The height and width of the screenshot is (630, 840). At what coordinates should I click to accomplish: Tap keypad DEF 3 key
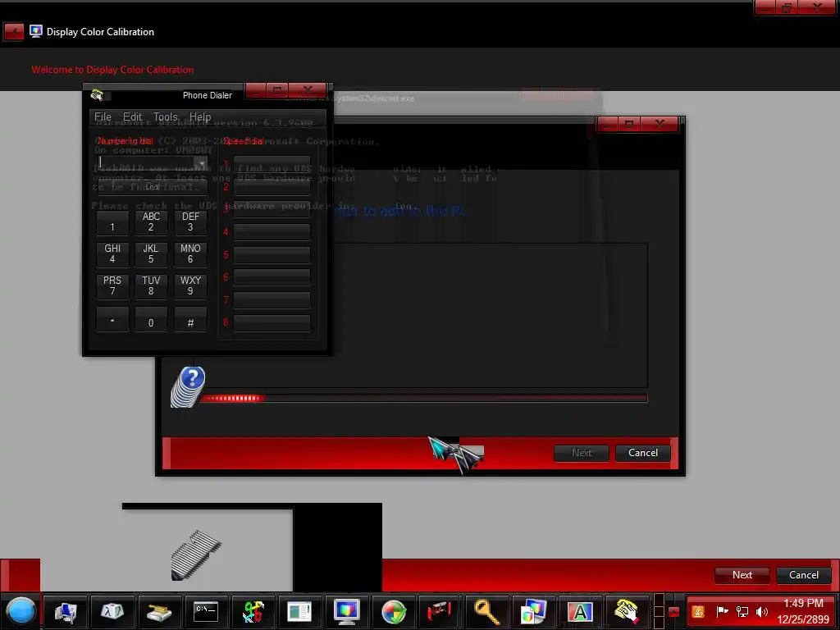pyautogui.click(x=190, y=222)
